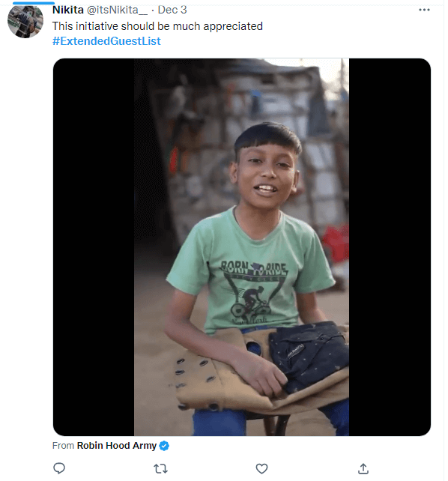Click the Nikita display name

(x=67, y=10)
